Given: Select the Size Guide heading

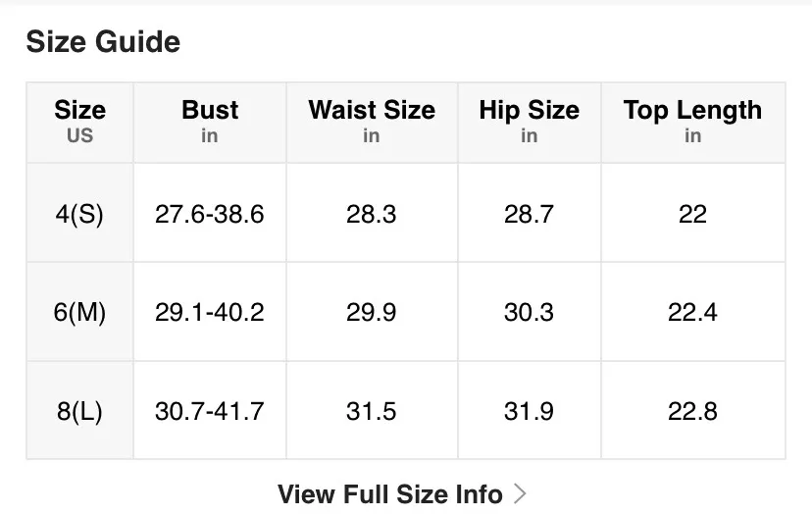Looking at the screenshot, I should pyautogui.click(x=103, y=41).
